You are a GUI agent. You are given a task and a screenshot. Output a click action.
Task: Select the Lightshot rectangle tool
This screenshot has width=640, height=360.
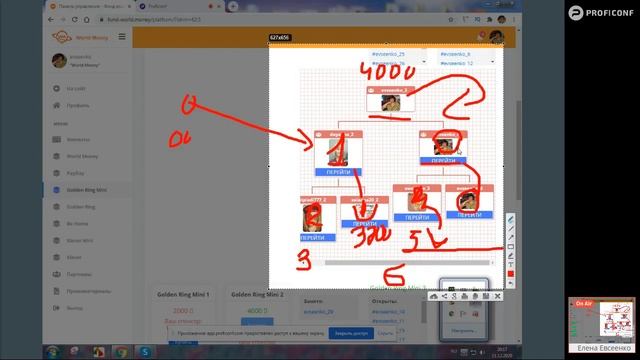coord(511,247)
